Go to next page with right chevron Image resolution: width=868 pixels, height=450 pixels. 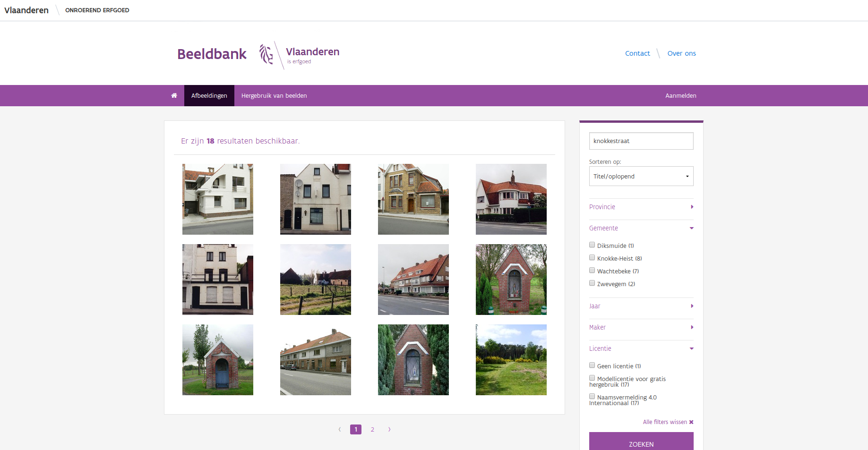coord(389,429)
